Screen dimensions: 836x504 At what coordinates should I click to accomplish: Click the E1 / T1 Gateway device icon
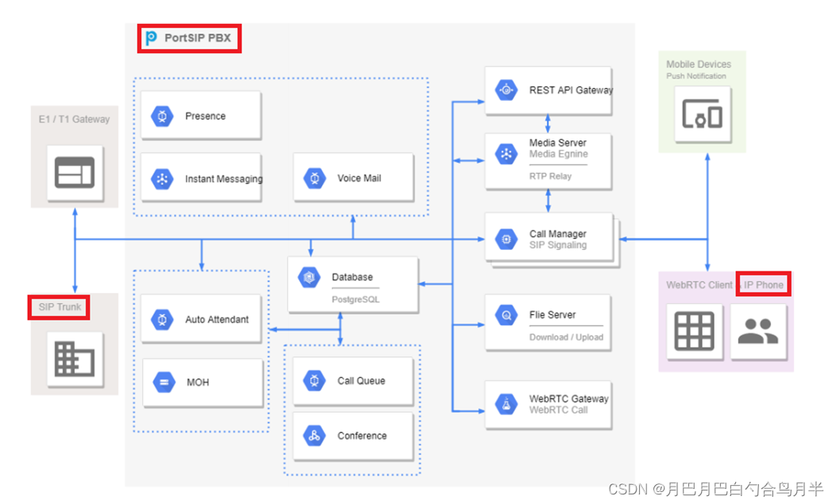coord(75,172)
